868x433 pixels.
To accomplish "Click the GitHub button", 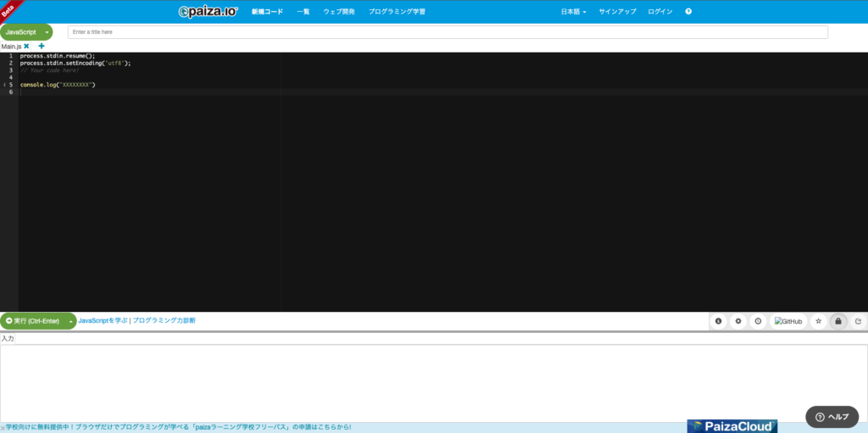I will click(789, 321).
